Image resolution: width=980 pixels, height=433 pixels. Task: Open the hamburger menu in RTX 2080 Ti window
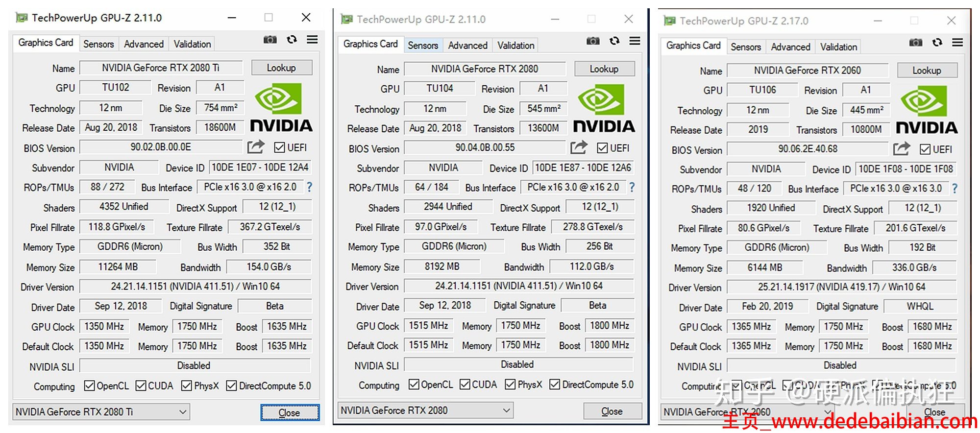pyautogui.click(x=312, y=40)
